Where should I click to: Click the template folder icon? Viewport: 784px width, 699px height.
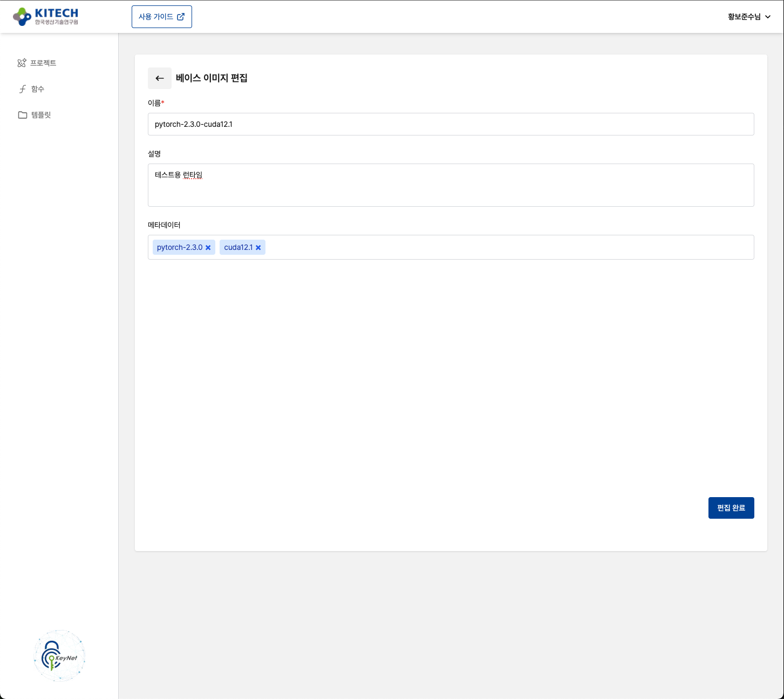click(x=23, y=115)
